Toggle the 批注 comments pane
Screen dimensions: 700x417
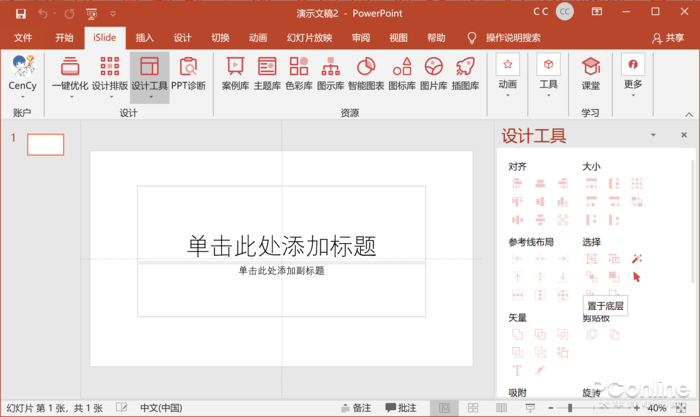400,408
